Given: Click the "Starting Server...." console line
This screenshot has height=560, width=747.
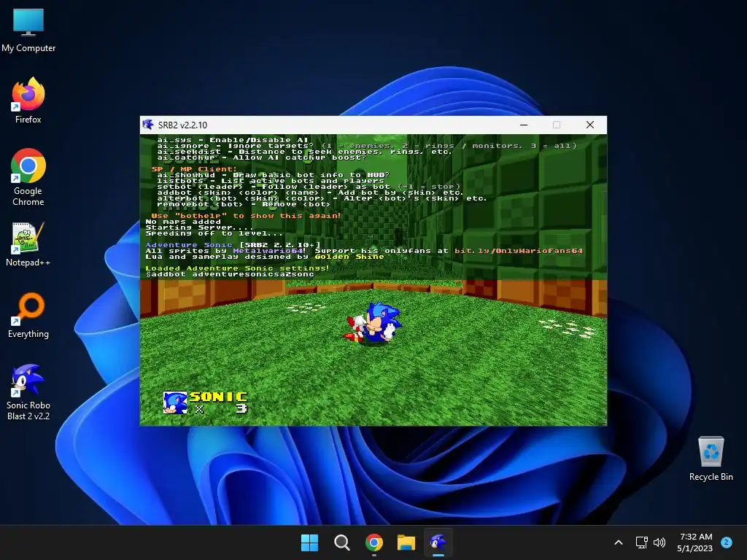Looking at the screenshot, I should coord(199,227).
